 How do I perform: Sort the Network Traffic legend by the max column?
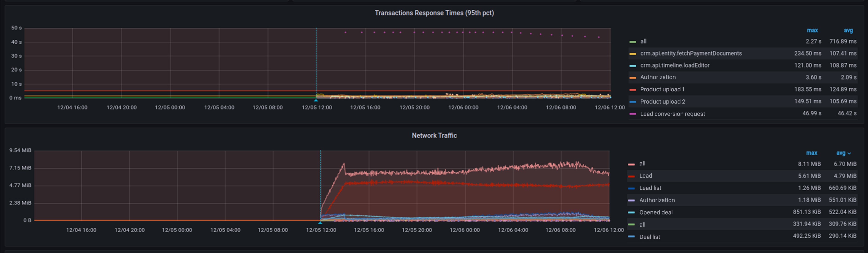811,153
